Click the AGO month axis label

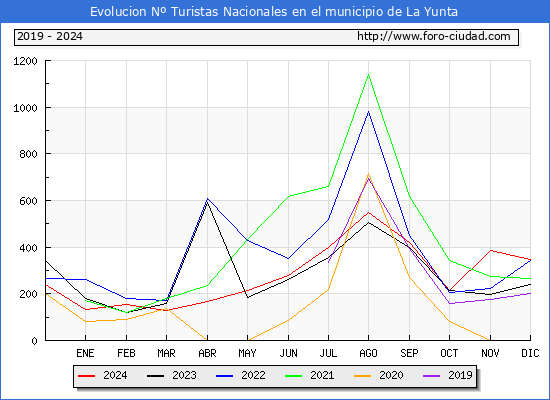pyautogui.click(x=368, y=353)
